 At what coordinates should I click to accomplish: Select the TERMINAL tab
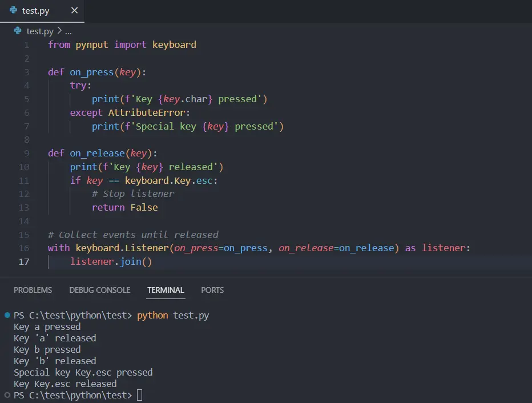point(166,290)
